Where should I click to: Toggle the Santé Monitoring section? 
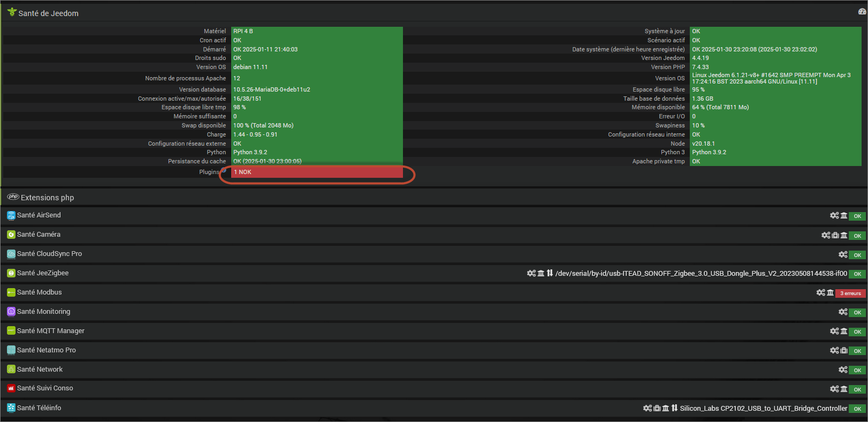pyautogui.click(x=434, y=312)
